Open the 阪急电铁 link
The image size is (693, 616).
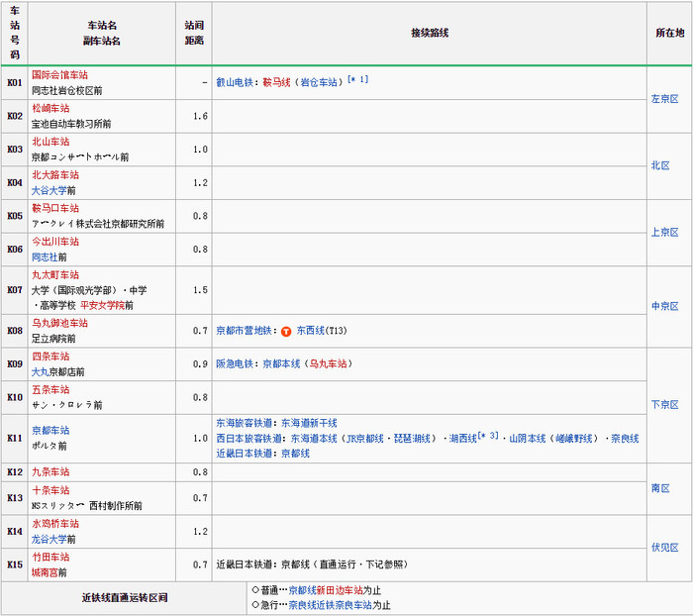(235, 363)
